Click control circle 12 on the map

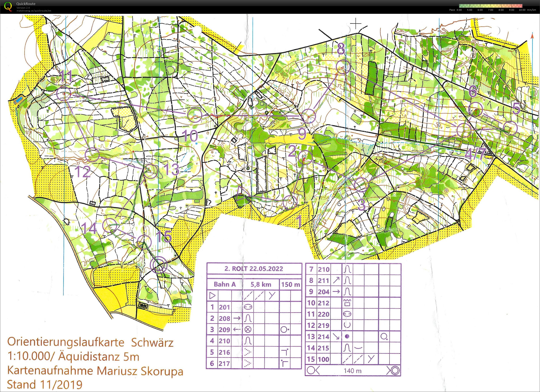coord(92,155)
